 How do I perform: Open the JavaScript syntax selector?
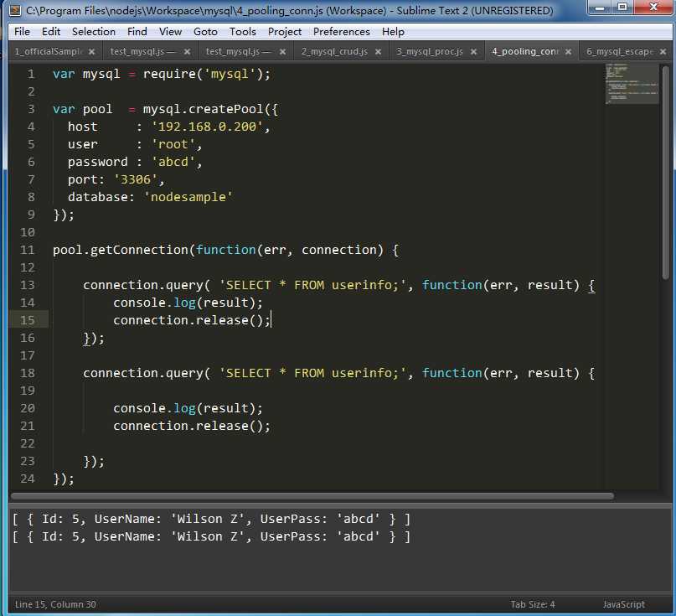[623, 604]
